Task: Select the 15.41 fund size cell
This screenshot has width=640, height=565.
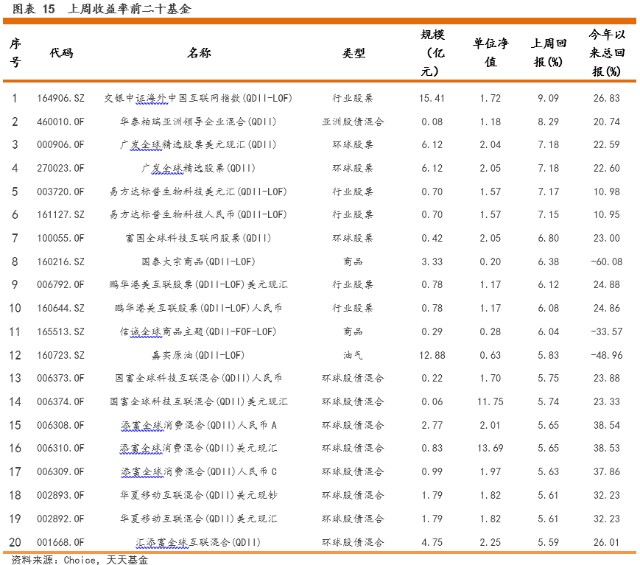Action: pos(432,98)
